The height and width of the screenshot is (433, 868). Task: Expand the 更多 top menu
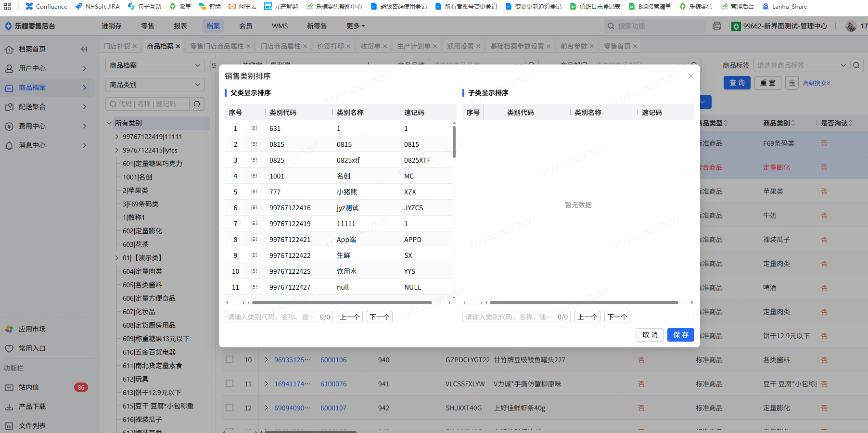click(x=356, y=26)
